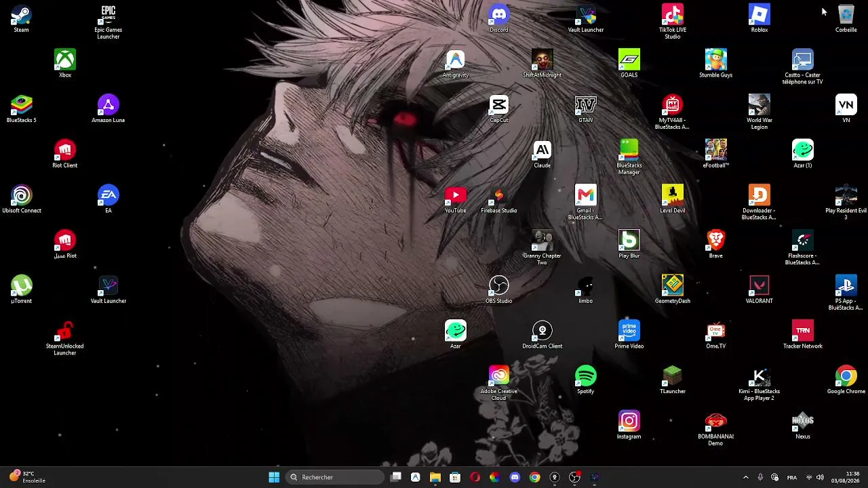Viewport: 868px width, 488px height.
Task: Select the CapCut desktop icon
Action: [x=499, y=109]
